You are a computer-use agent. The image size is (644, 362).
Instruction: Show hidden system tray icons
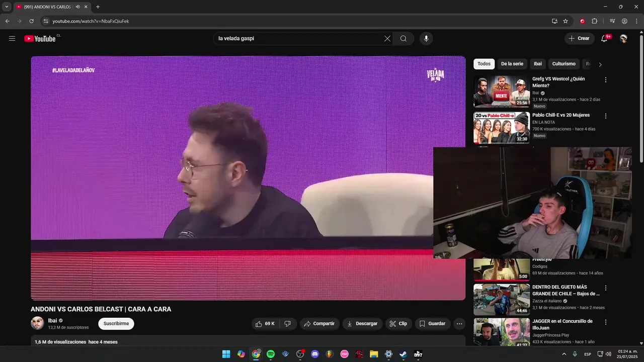(x=563, y=354)
